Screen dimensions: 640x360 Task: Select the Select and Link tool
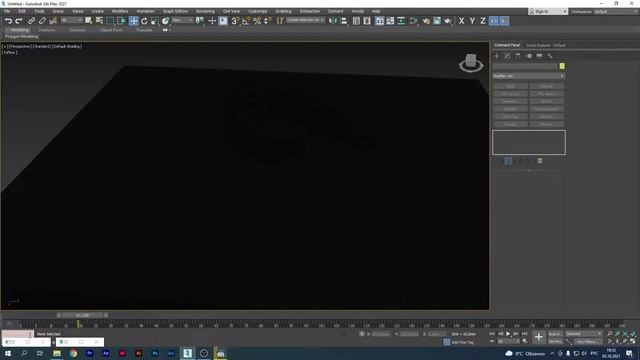click(x=31, y=21)
